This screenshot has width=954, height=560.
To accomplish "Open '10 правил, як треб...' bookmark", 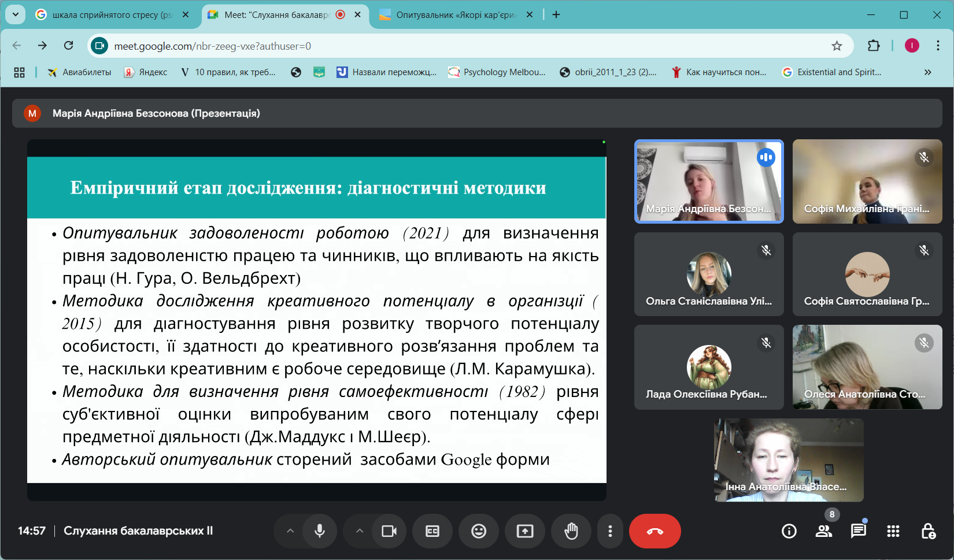I will coord(228,72).
